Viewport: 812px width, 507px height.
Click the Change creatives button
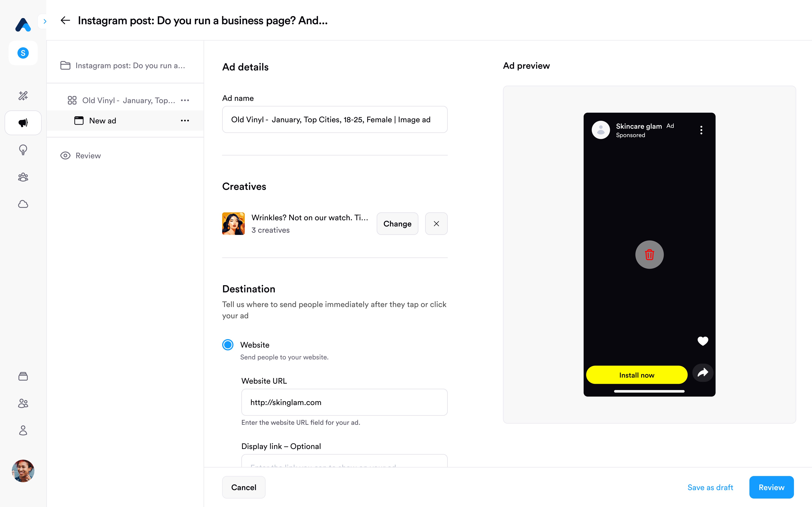[397, 224]
